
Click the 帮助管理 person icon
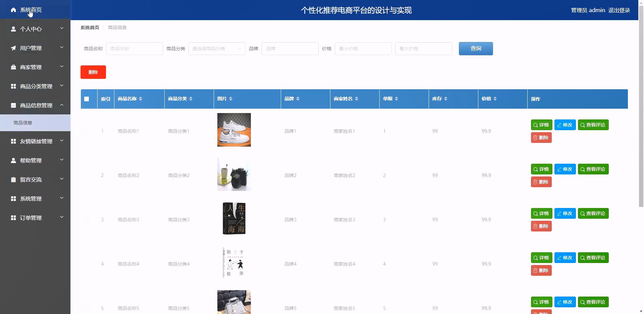13,161
